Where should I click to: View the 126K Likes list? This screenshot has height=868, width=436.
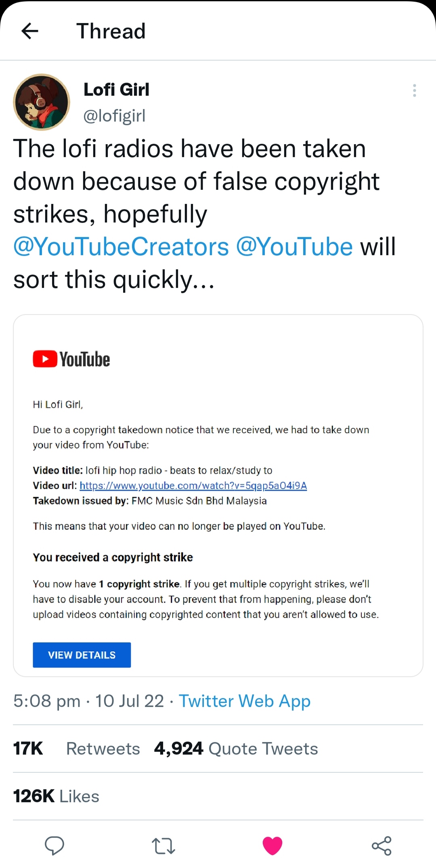pyautogui.click(x=56, y=796)
